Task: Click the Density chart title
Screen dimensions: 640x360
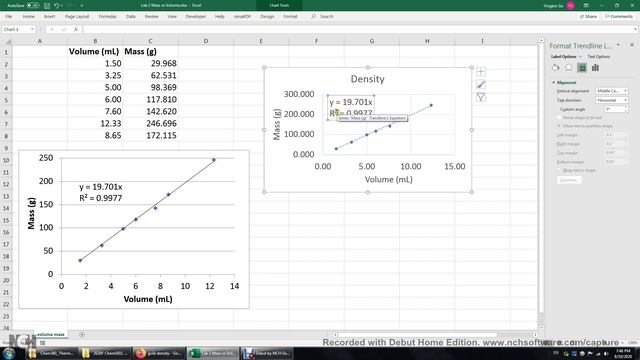Action: click(x=367, y=79)
